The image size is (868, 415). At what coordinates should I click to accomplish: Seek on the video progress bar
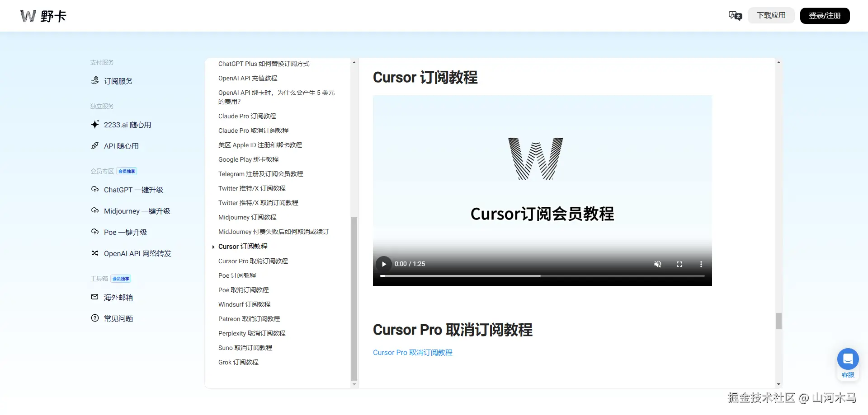(x=542, y=276)
